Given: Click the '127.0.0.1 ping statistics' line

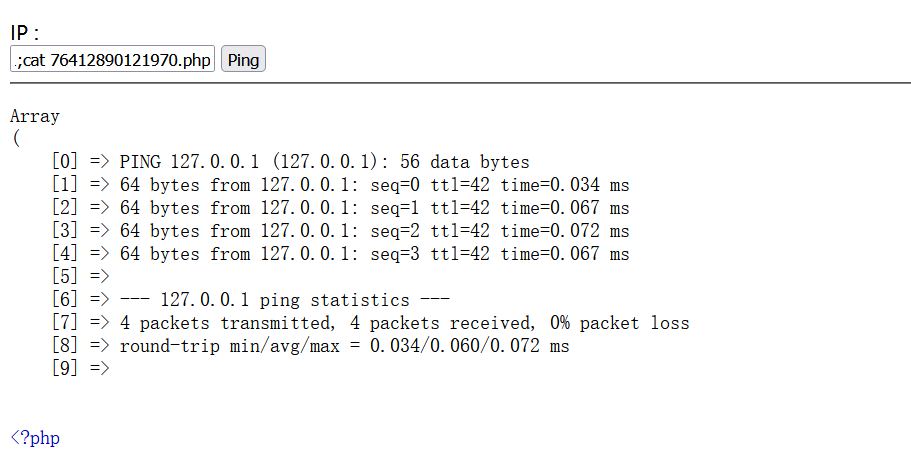Looking at the screenshot, I should click(x=250, y=300).
